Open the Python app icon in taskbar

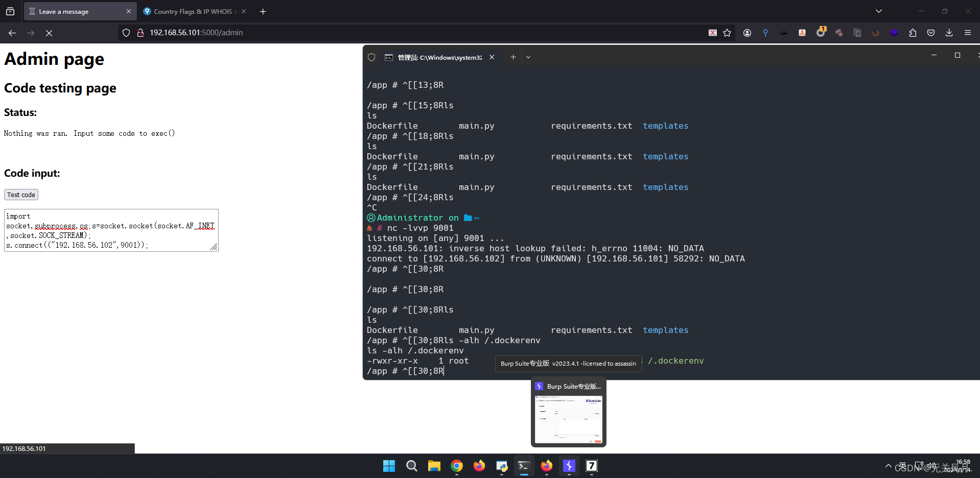coord(502,466)
